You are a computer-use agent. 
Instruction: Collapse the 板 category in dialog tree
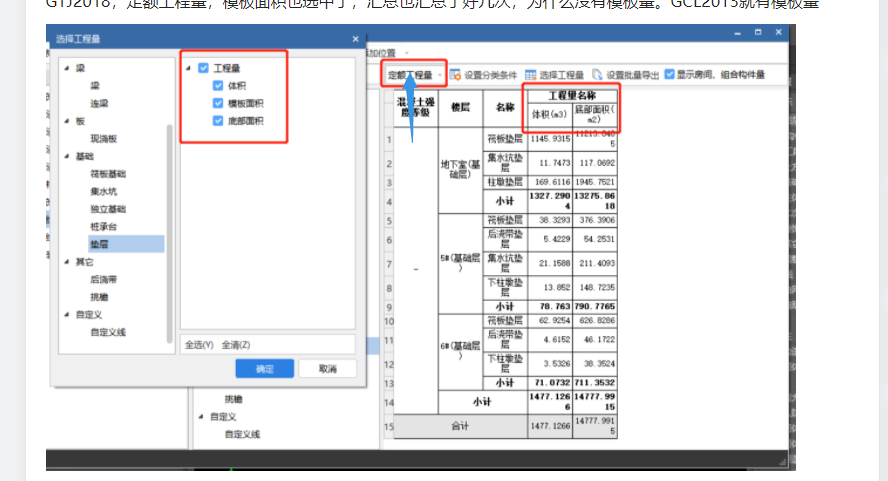coord(67,121)
